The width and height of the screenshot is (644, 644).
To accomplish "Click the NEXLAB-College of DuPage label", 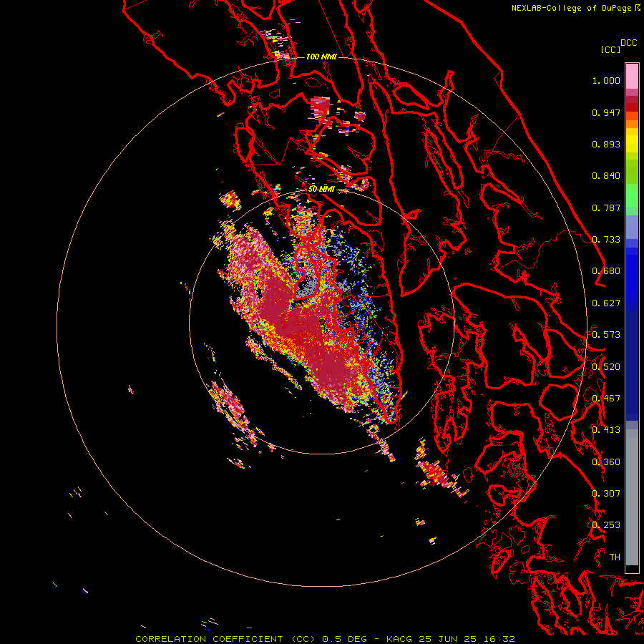I will coord(571,8).
